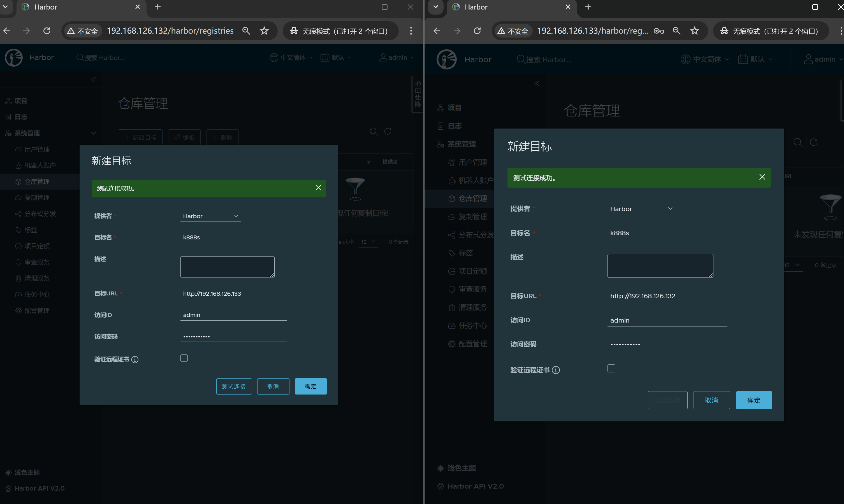This screenshot has width=844, height=504.
Task: Enable 验证远程证书 checkbox in left dialog
Action: coord(184,358)
